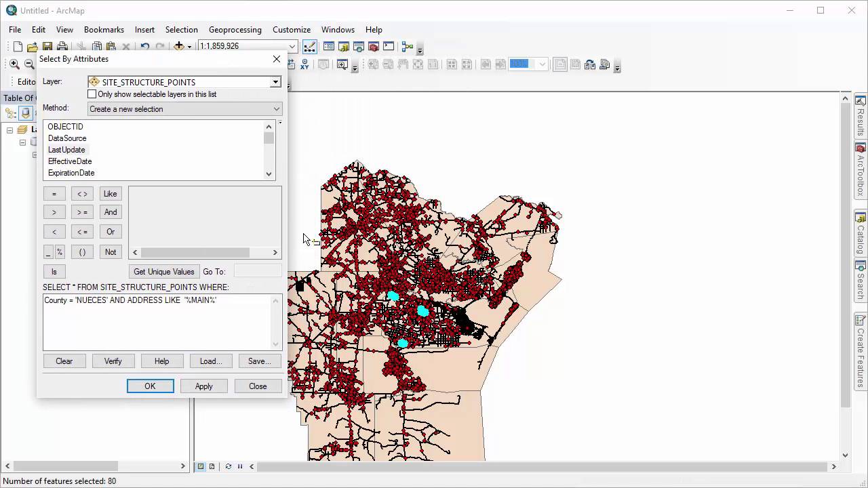The height and width of the screenshot is (488, 868).
Task: Open the red ArcToolbox toolbar icon
Action: [374, 47]
